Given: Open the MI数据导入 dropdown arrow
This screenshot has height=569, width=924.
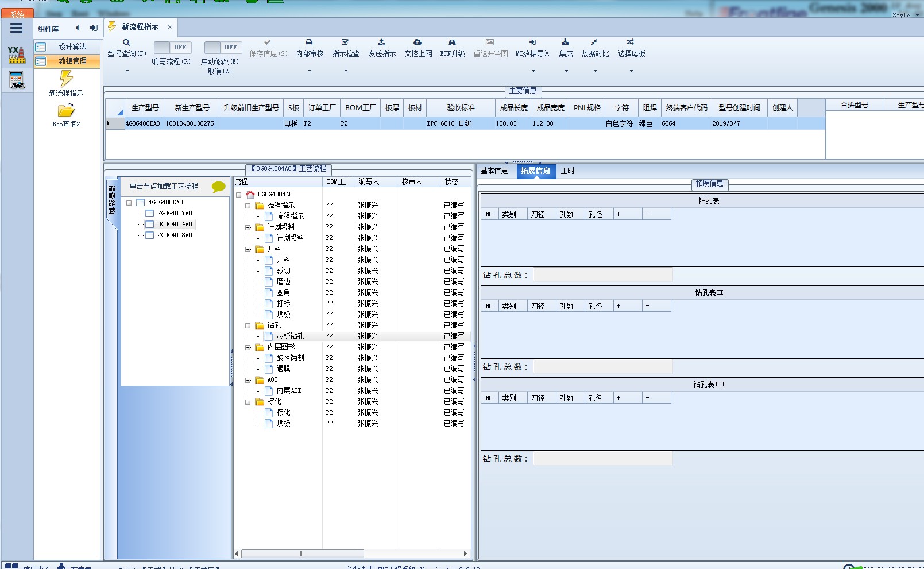Looking at the screenshot, I should coord(533,71).
